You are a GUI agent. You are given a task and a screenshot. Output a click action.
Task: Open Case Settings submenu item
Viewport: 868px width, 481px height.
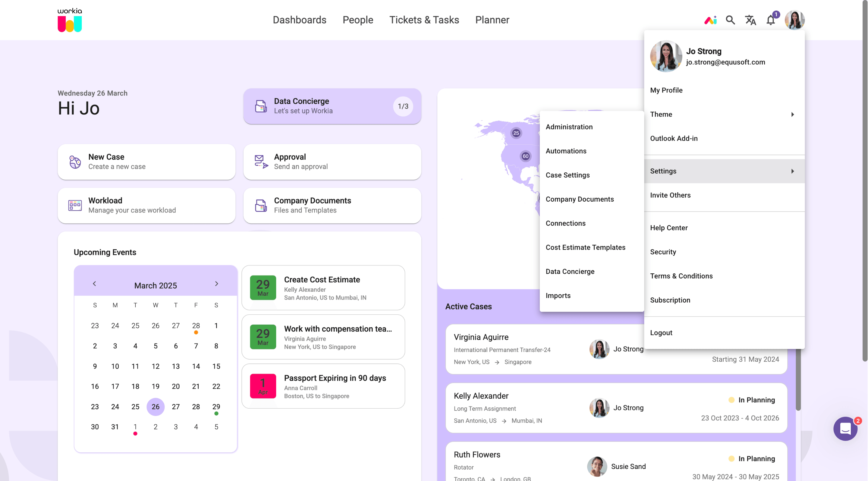[x=591, y=175]
